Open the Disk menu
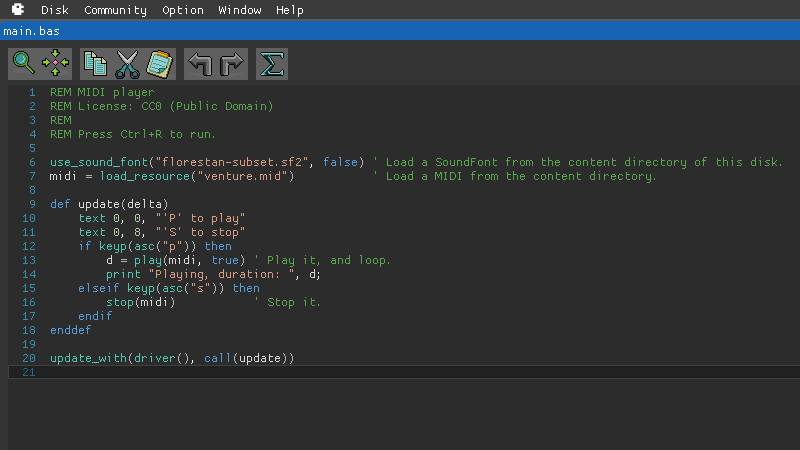Screen dimensions: 800x450 pyautogui.click(x=54, y=10)
